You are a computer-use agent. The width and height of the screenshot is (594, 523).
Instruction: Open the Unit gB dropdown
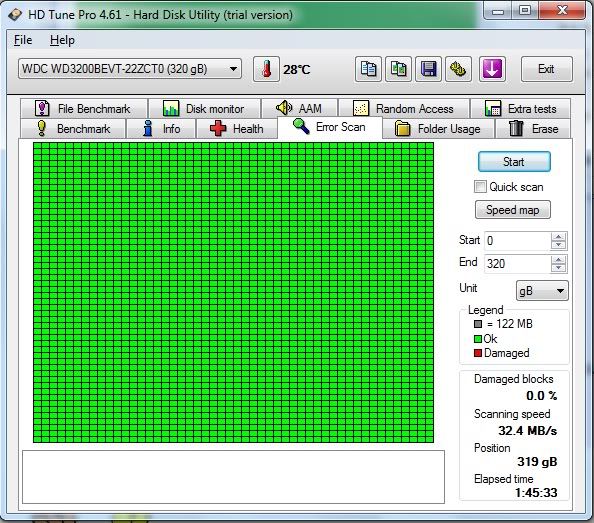[542, 290]
